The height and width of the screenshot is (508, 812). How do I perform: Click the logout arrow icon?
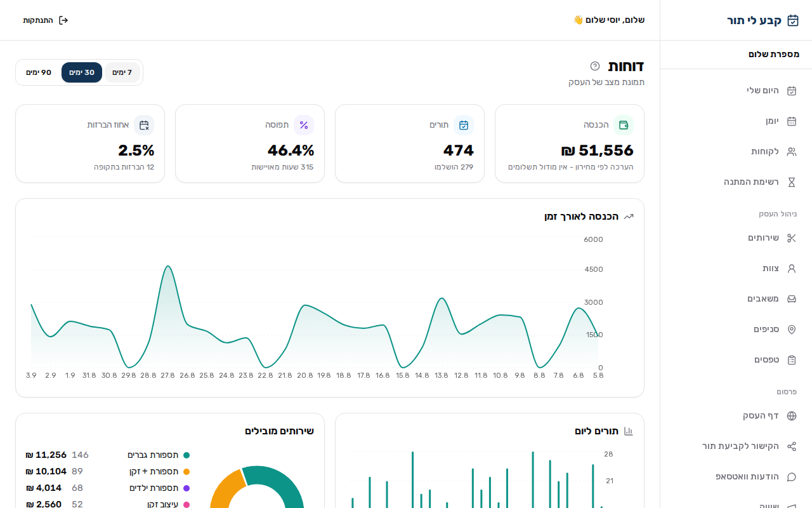point(63,20)
